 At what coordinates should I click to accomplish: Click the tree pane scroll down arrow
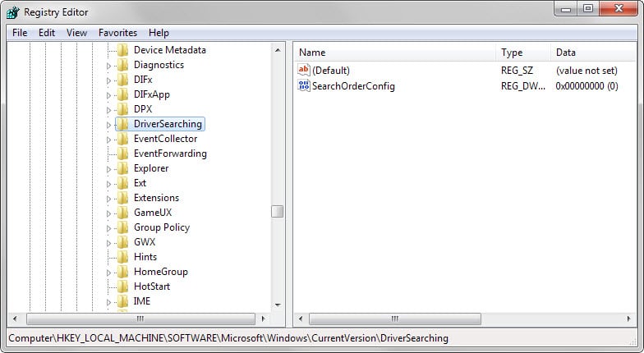278,305
